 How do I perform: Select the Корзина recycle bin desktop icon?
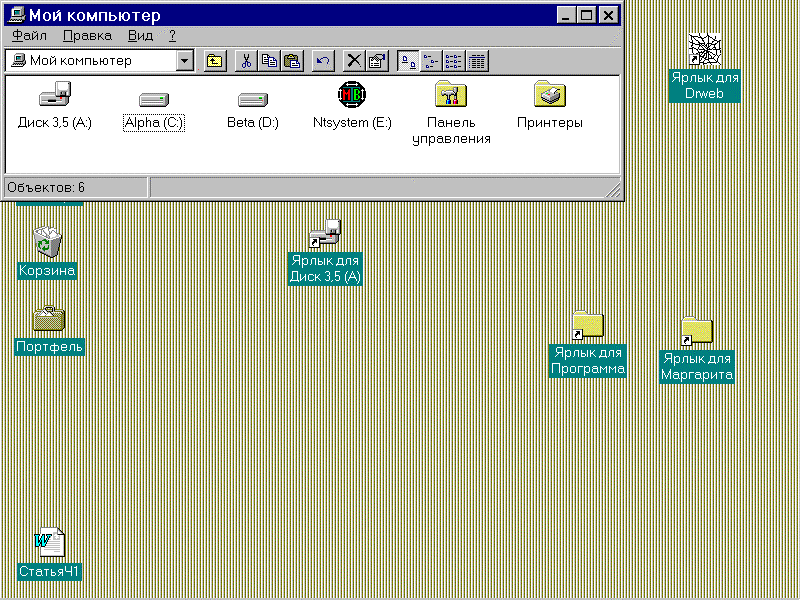47,242
